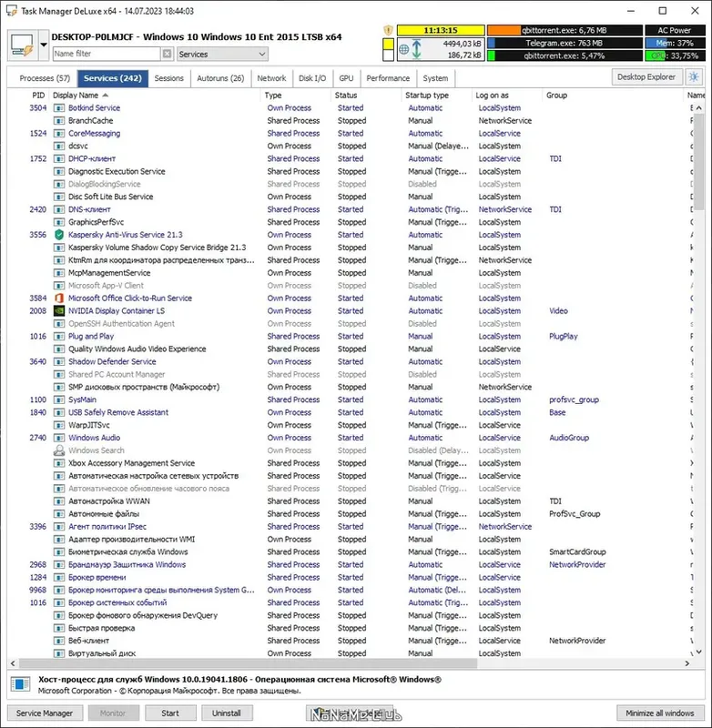The height and width of the screenshot is (728, 712).
Task: Click the vertical scrollbar down arrow
Action: point(698,652)
